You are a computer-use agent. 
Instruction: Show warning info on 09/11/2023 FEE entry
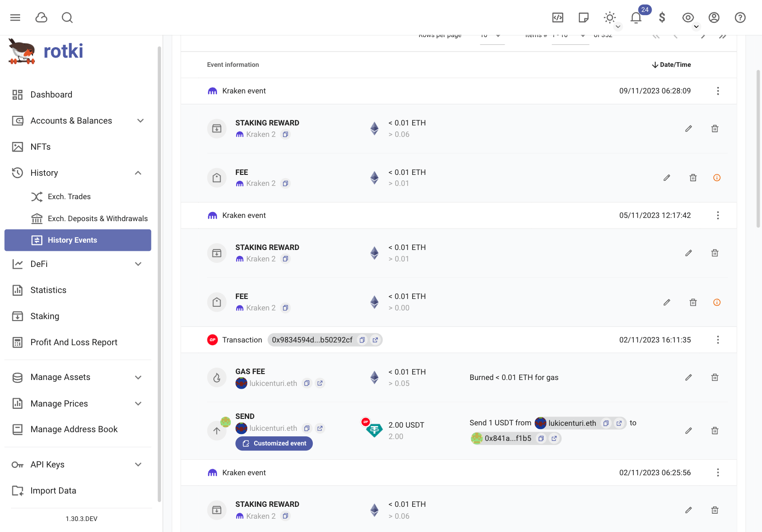point(717,178)
